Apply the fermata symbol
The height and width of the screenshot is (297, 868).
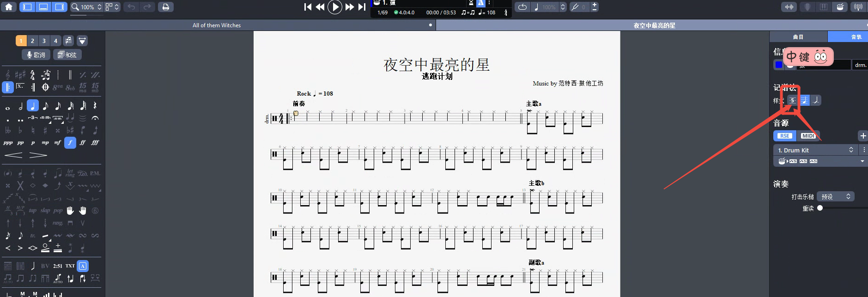point(95,118)
